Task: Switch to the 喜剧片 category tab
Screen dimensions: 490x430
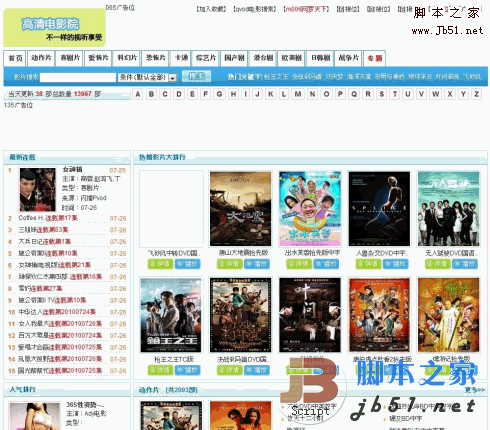Action: click(70, 58)
